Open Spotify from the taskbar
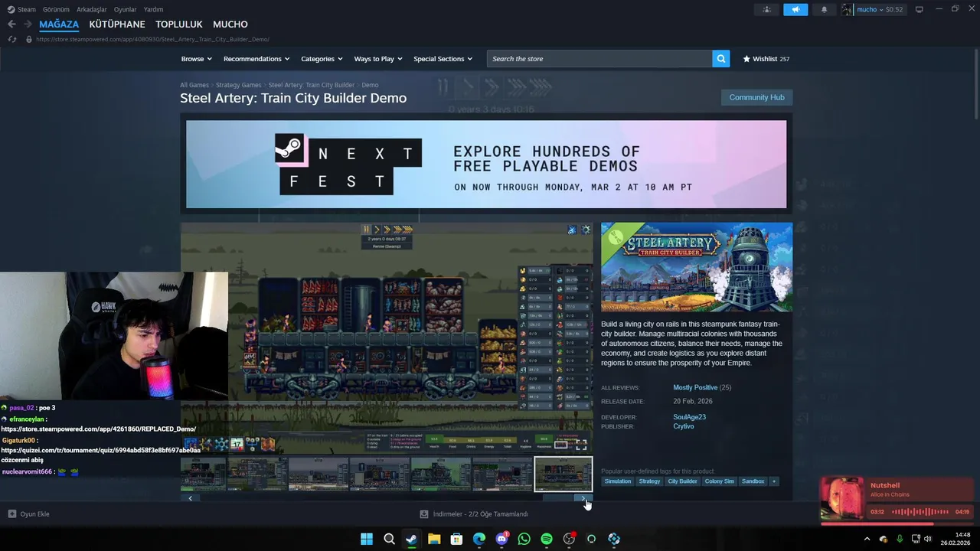This screenshot has height=551, width=980. click(546, 539)
